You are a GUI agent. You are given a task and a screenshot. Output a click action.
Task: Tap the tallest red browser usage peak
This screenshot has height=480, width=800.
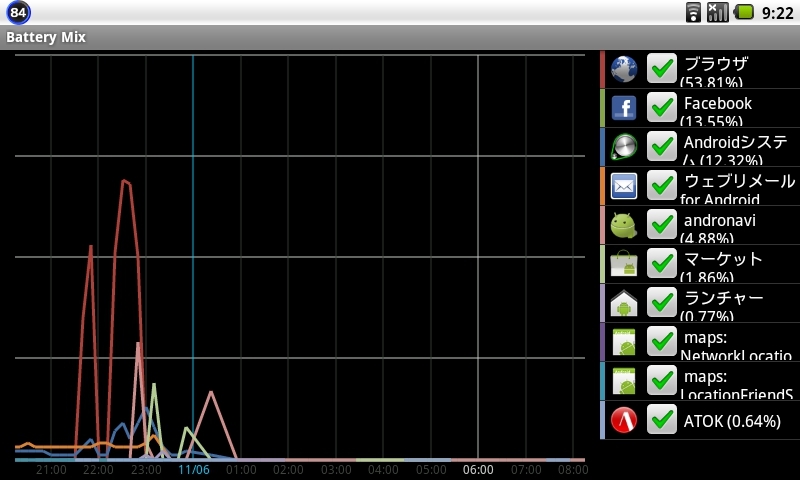(x=125, y=182)
